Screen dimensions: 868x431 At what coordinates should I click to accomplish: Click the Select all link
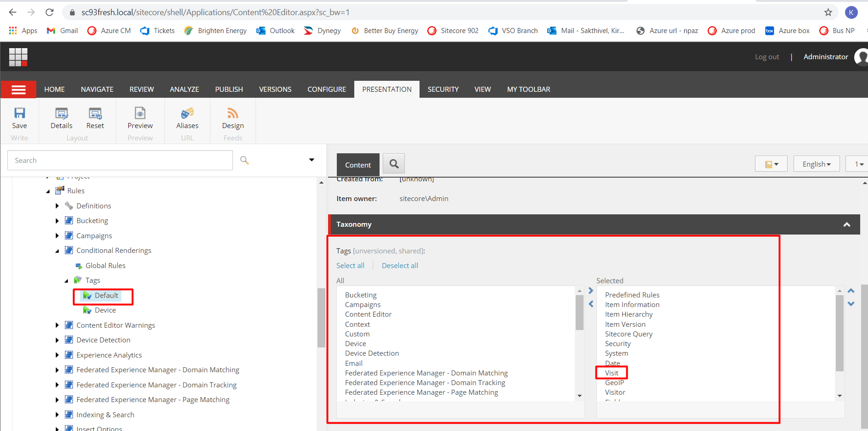[x=350, y=266]
